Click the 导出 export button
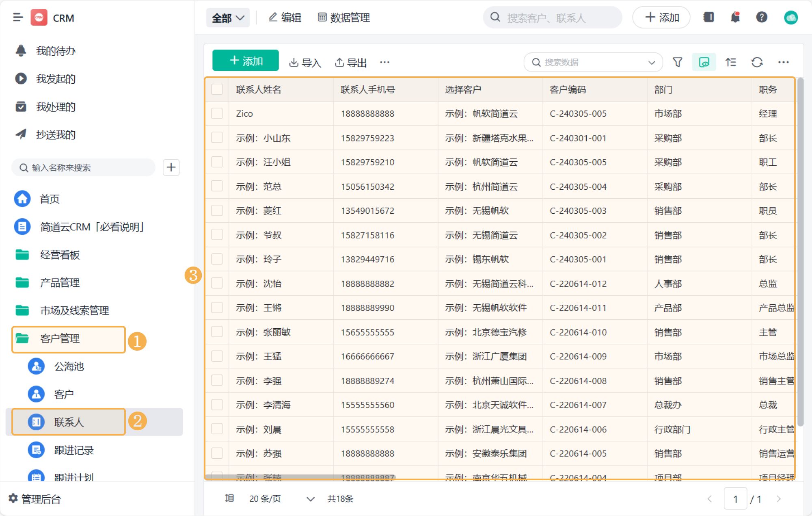 tap(351, 63)
